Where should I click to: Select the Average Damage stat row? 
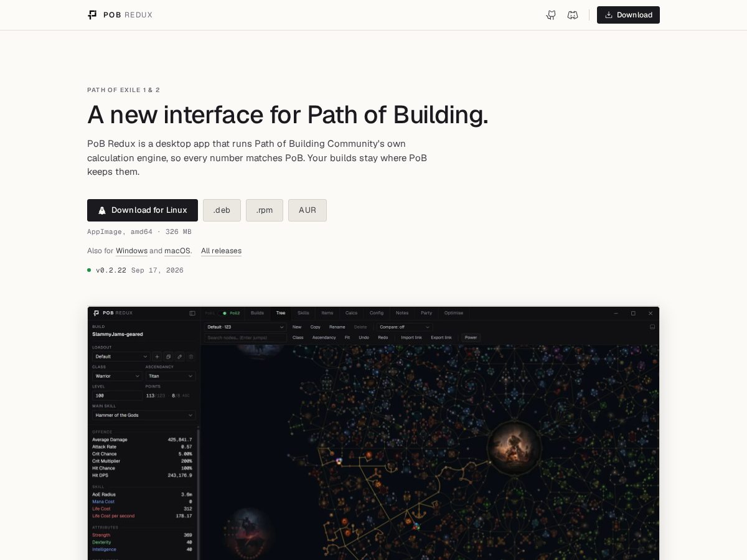[x=142, y=439]
